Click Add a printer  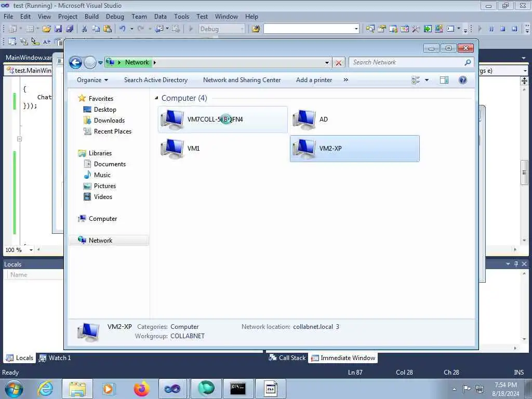click(314, 80)
